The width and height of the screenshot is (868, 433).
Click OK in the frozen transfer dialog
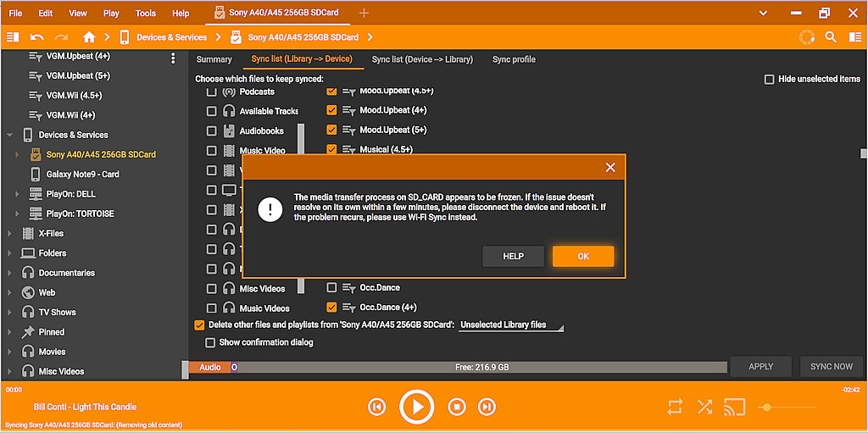pos(583,256)
